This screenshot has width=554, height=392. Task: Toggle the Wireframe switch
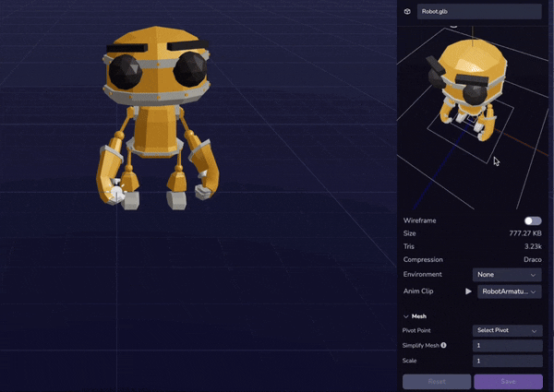point(533,220)
